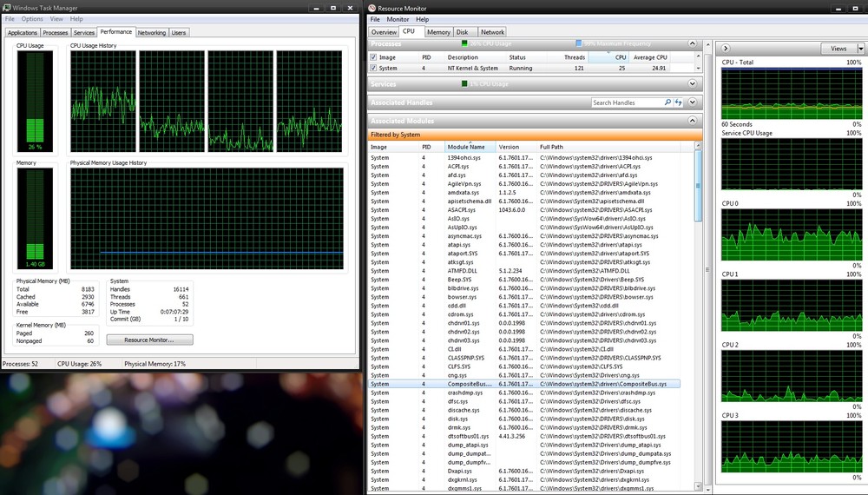Image resolution: width=868 pixels, height=495 pixels.
Task: Collapse the Processes section with its chevron
Action: (x=692, y=43)
